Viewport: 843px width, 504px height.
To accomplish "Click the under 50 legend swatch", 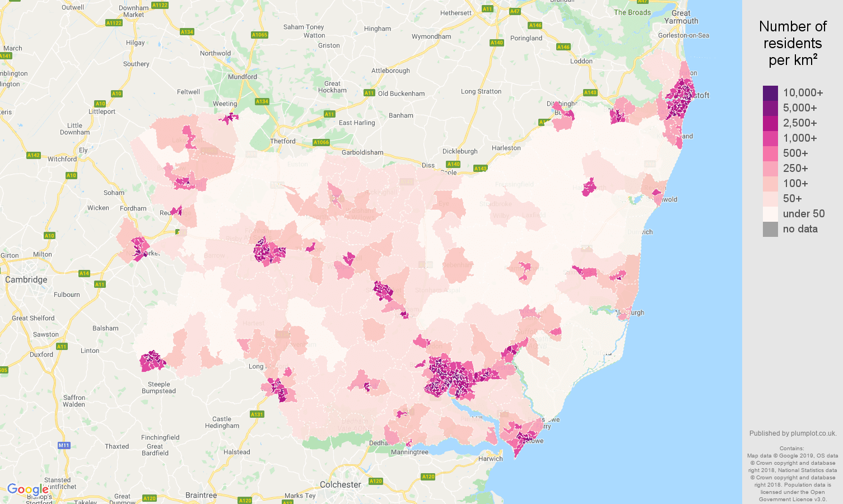I will tap(770, 214).
